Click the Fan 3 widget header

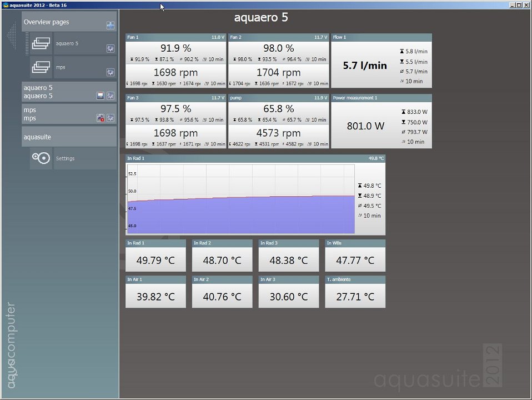[175, 98]
